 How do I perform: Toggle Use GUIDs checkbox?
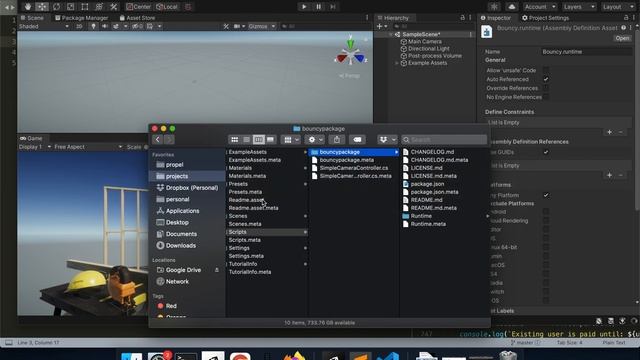click(x=546, y=152)
